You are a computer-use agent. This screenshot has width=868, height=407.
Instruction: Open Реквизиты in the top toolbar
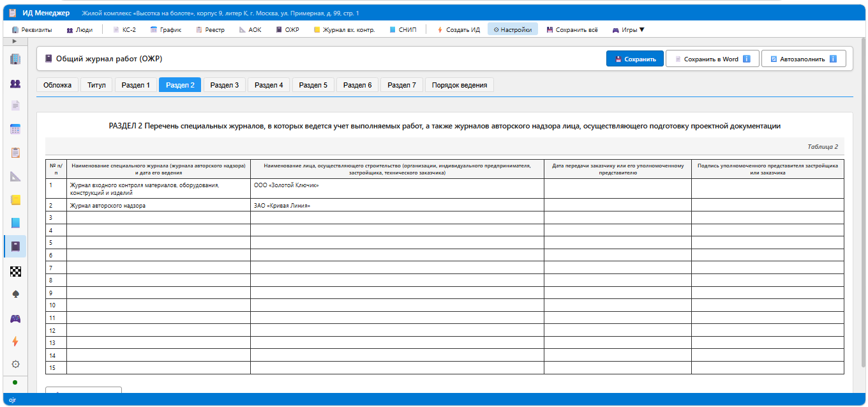(x=32, y=29)
